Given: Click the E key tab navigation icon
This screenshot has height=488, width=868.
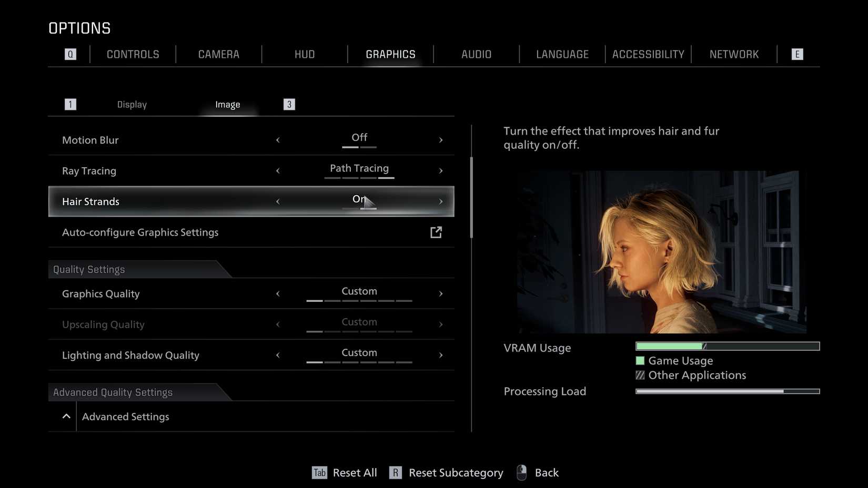Looking at the screenshot, I should coord(797,54).
